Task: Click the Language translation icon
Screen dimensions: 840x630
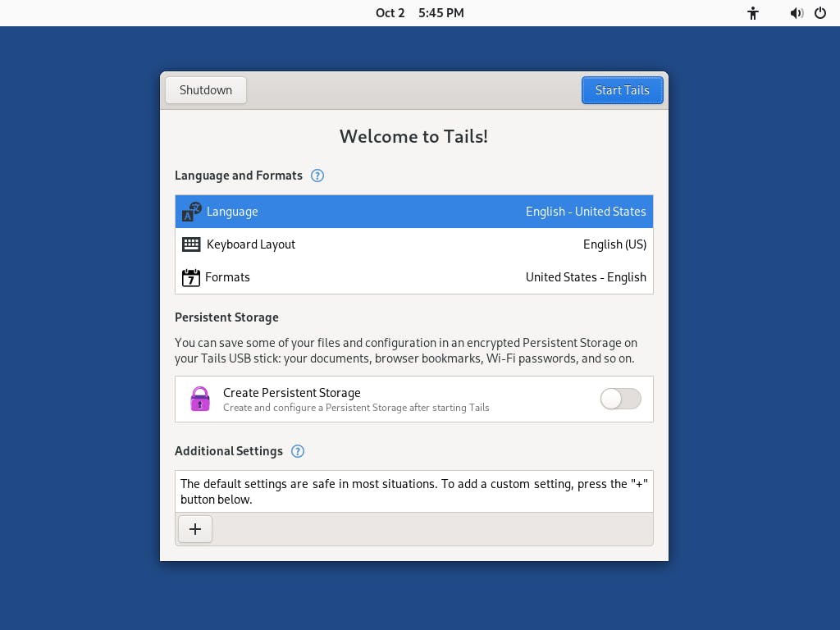Action: point(191,212)
